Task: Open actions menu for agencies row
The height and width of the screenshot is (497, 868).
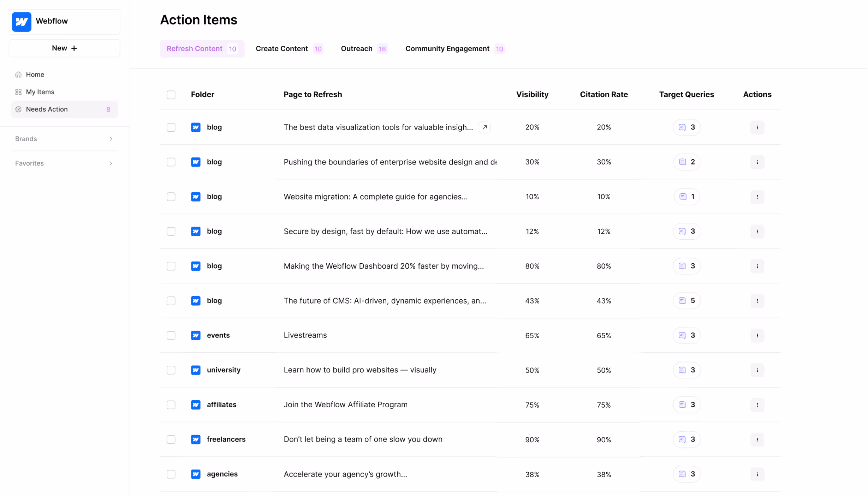Action: [757, 474]
